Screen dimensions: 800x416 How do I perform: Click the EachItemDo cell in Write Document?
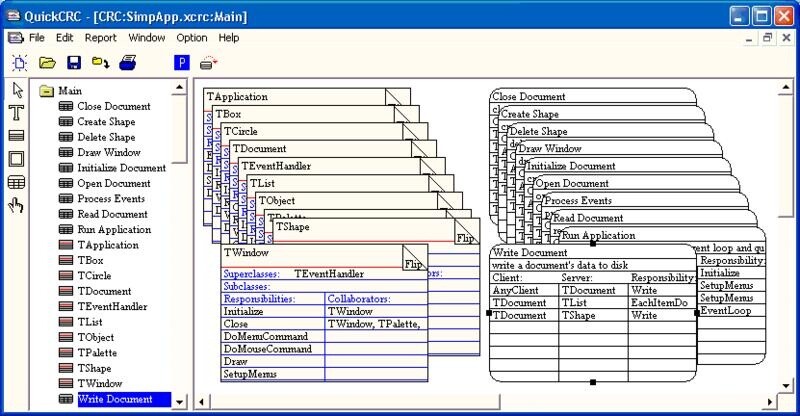[x=659, y=303]
